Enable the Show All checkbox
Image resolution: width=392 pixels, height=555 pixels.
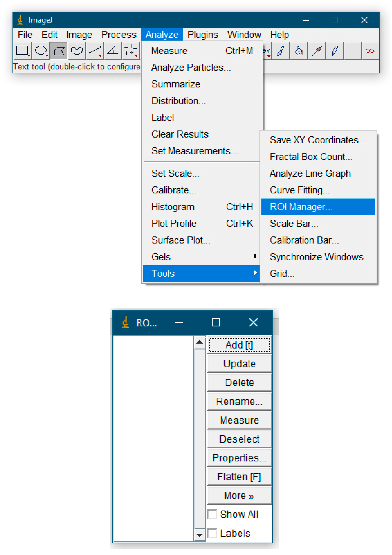pyautogui.click(x=212, y=514)
